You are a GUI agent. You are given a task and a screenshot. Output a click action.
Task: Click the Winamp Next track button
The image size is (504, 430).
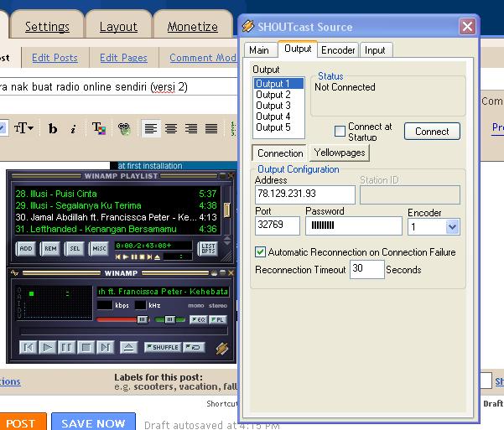tap(106, 347)
